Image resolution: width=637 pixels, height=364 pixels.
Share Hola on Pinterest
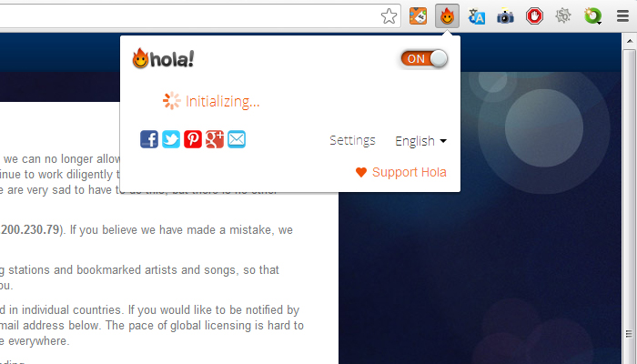pyautogui.click(x=193, y=139)
